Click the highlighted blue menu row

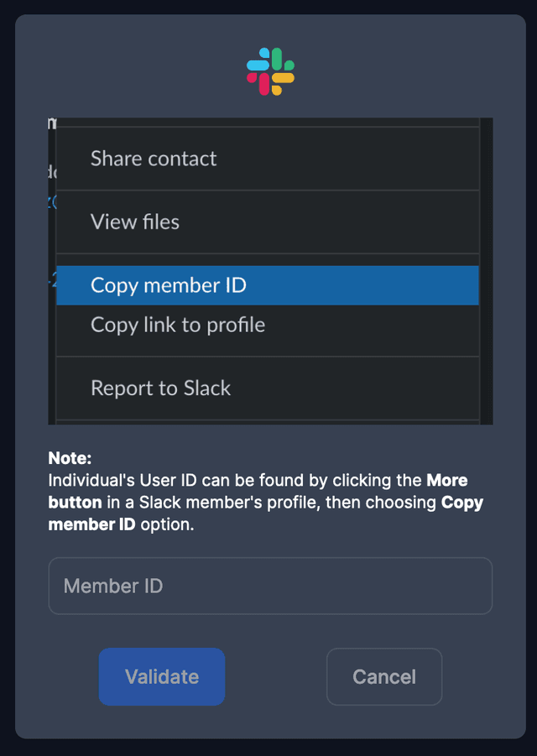[268, 285]
